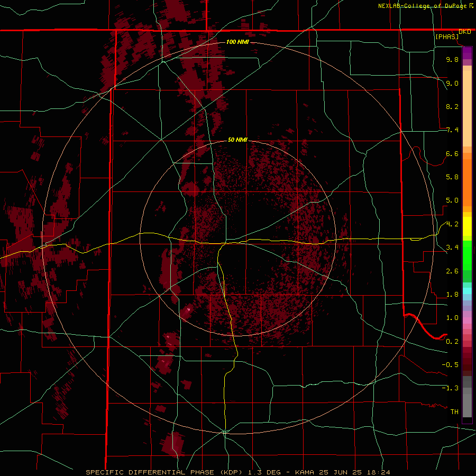Click the 100 NMI range ring label
The image size is (476, 476).
click(237, 42)
